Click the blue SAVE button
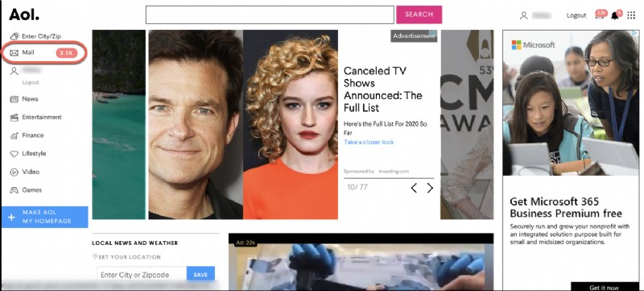This screenshot has height=291, width=644. [x=200, y=275]
